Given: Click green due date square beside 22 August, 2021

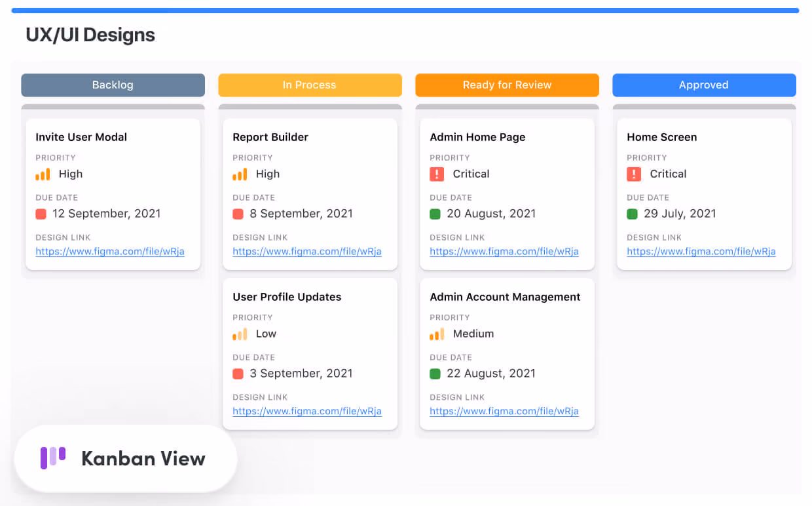Looking at the screenshot, I should pos(435,374).
